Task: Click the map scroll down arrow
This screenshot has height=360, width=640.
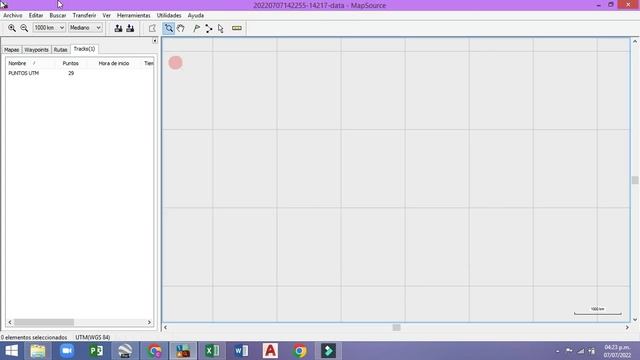Action: pyautogui.click(x=635, y=320)
